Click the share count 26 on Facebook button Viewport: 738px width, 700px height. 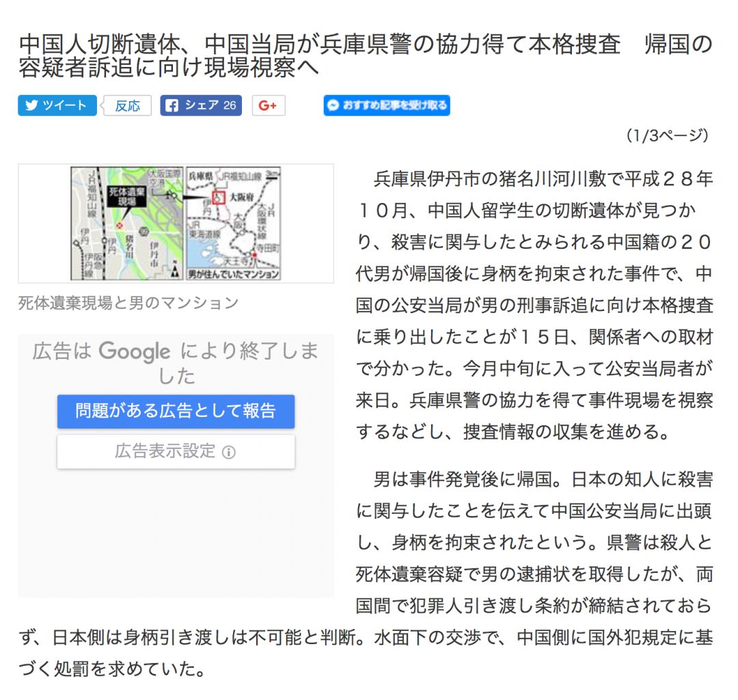coord(230,105)
